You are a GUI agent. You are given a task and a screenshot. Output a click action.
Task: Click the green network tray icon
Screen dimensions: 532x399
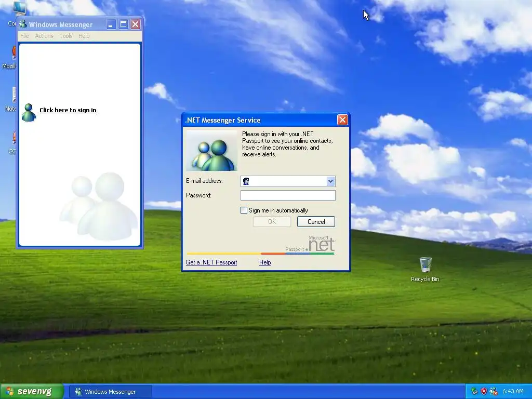[474, 391]
